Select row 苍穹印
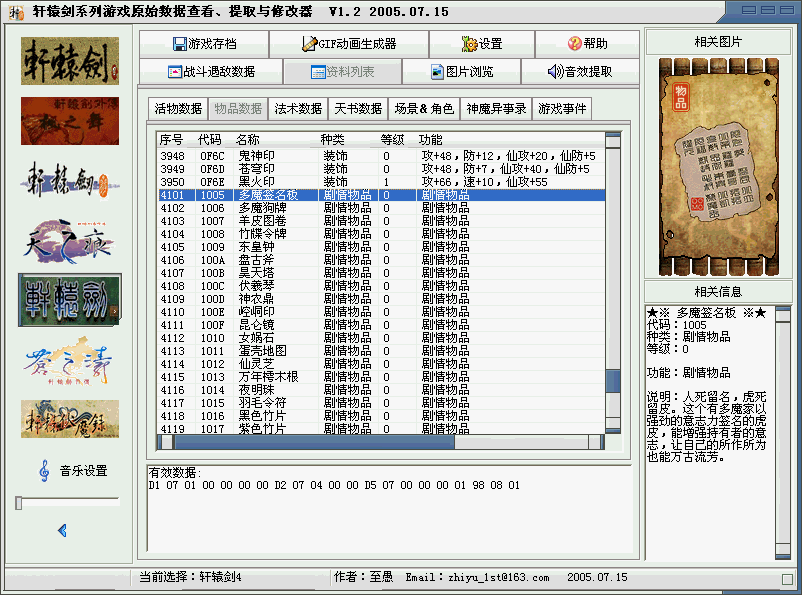 tap(381, 169)
